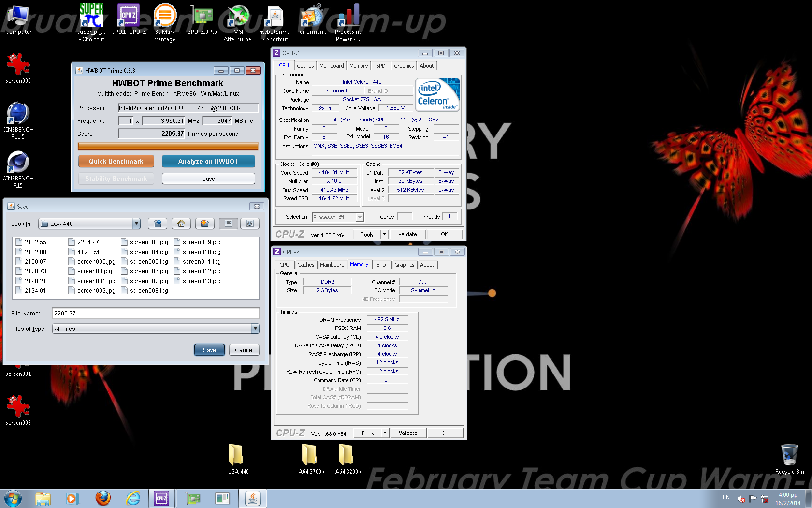This screenshot has height=508, width=812.
Task: Click OK in lower CPU-Z window
Action: 445,433
